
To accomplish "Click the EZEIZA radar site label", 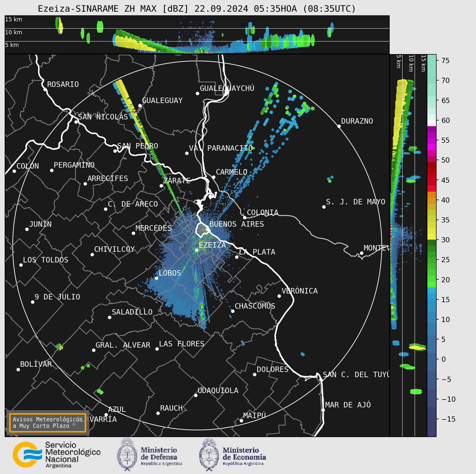I will [212, 245].
